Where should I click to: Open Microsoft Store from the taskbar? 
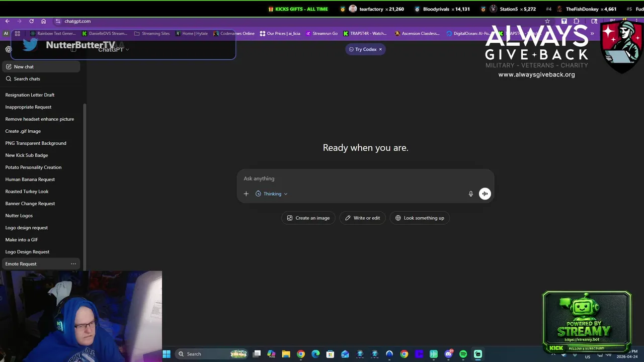[x=330, y=354]
